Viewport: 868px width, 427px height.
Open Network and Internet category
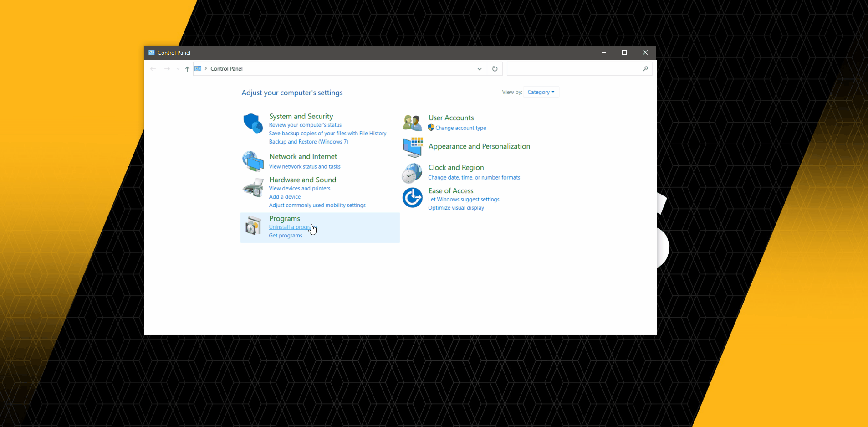pos(303,156)
